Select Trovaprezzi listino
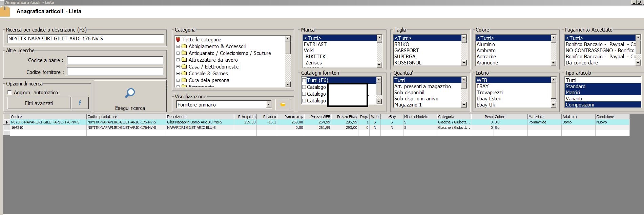The height and width of the screenshot is (215, 644). [513, 93]
